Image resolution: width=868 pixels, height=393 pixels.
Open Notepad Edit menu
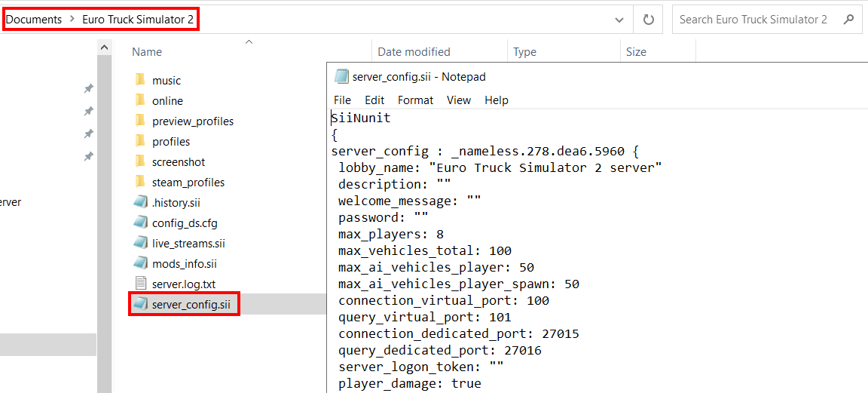point(374,100)
